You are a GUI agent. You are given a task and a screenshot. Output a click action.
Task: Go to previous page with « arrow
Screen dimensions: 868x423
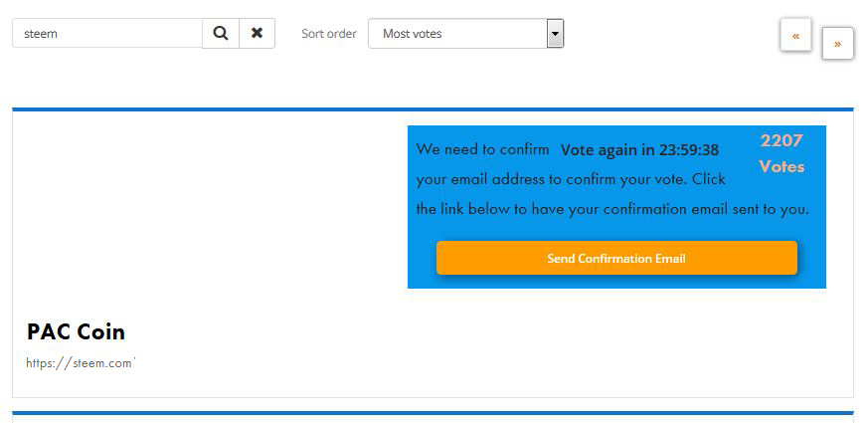coord(795,35)
